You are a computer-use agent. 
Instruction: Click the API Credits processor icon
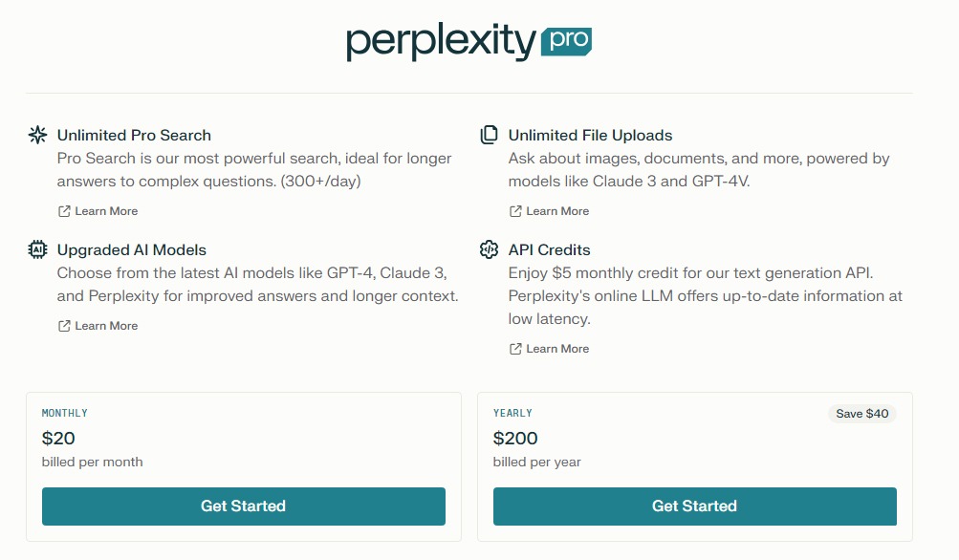pos(489,249)
